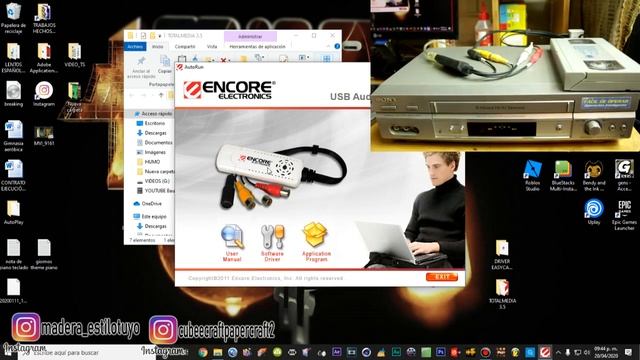Screen dimensions: 640x360
Task: Select the VIDEOS (G:) drive in navigation pane
Action: [x=153, y=181]
